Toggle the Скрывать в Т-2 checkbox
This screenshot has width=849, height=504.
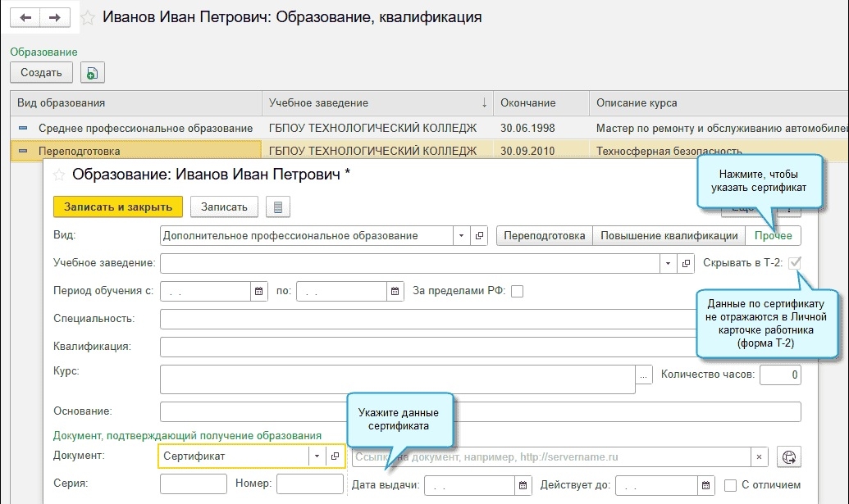pyautogui.click(x=793, y=264)
